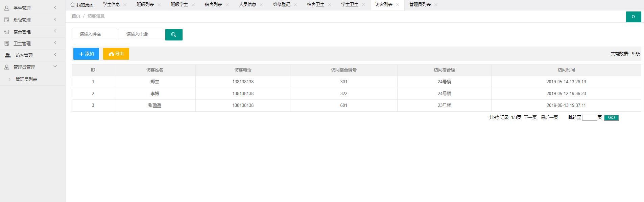Click the GO page jump button
The image size is (644, 202).
tap(612, 118)
